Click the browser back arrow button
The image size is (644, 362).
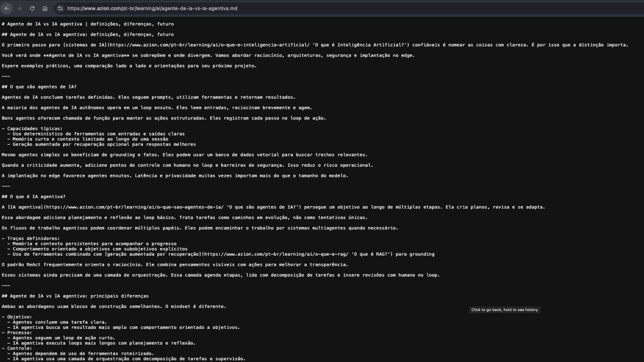pyautogui.click(x=7, y=8)
